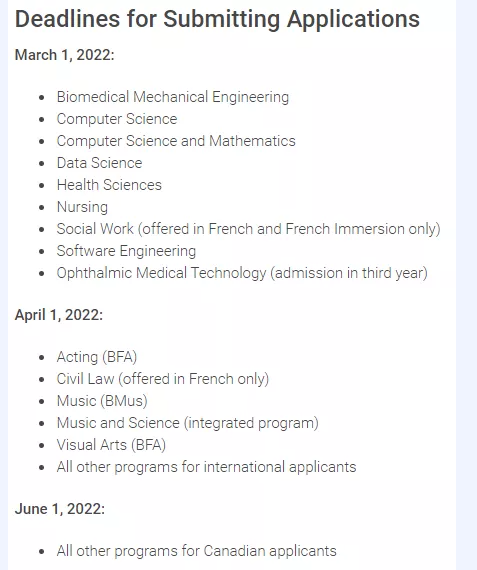
Task: Select the March 1, 2022 deadline label
Action: 64,55
